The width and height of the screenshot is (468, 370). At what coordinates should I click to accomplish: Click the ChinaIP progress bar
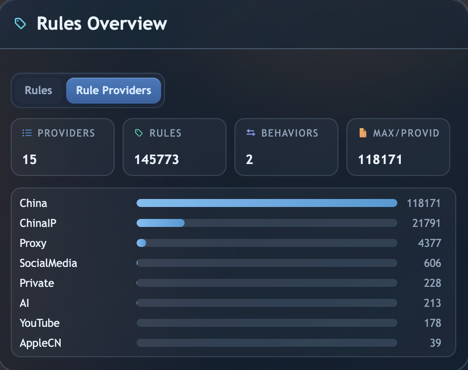pyautogui.click(x=267, y=223)
